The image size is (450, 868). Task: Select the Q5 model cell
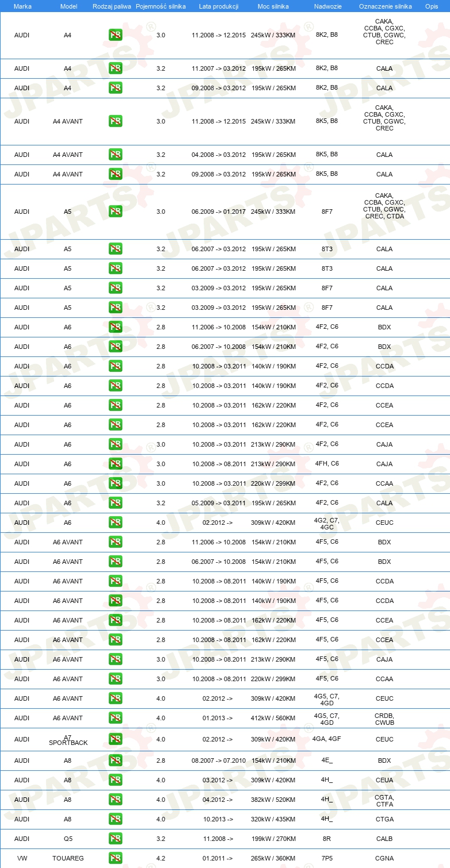[x=68, y=839]
